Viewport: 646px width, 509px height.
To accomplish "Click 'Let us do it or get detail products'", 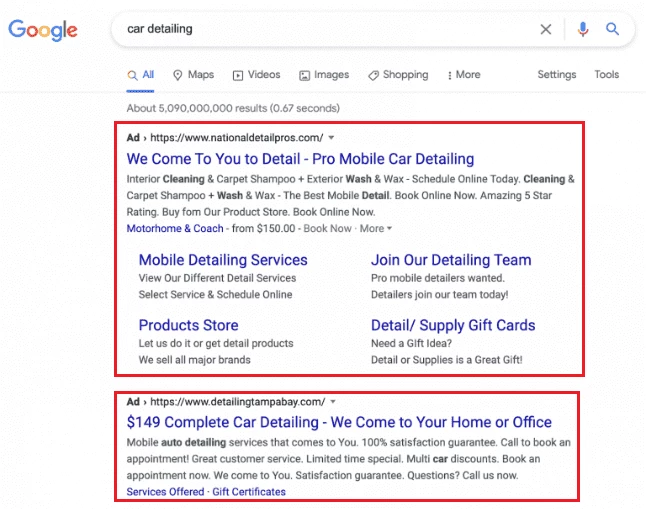I will tap(216, 343).
